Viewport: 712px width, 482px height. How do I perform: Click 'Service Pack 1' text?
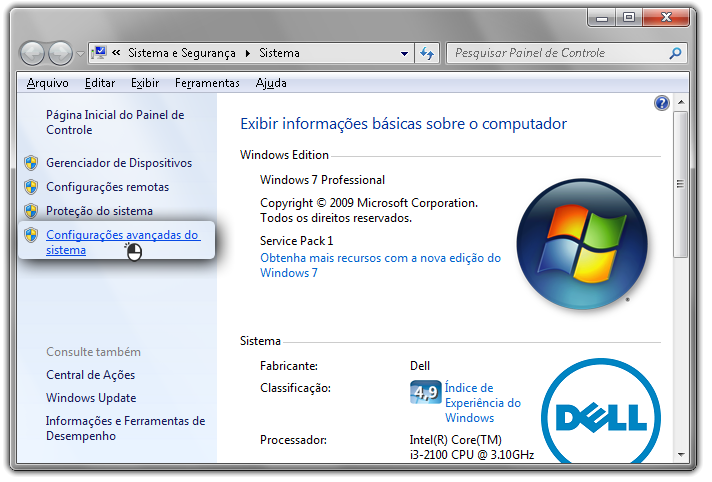[297, 240]
